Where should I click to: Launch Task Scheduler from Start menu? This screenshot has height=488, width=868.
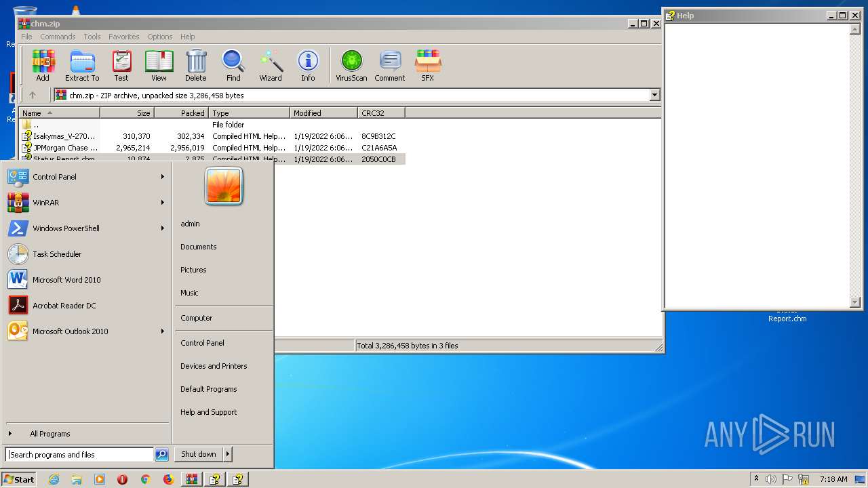(x=86, y=254)
